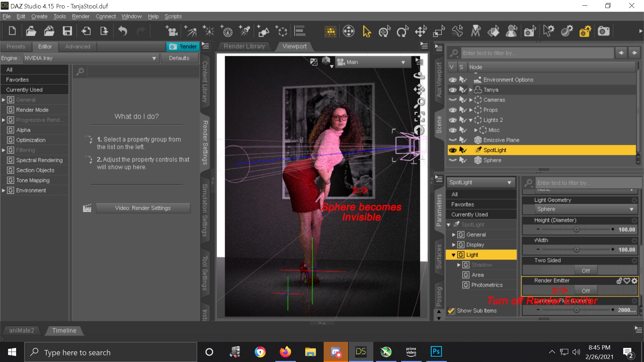644x362 pixels.
Task: Toggle visibility eye for Sphere node
Action: (453, 160)
